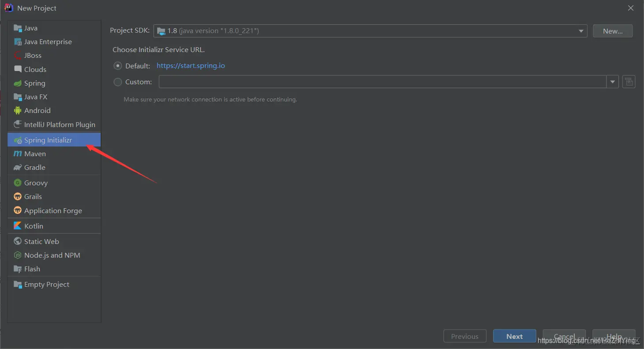The image size is (644, 349).
Task: Click the Flash folder icon
Action: (18, 269)
